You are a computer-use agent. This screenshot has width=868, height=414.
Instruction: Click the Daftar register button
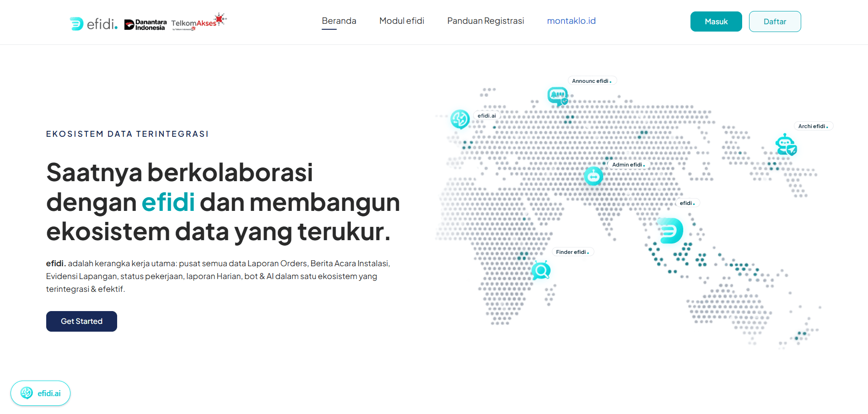coord(775,22)
